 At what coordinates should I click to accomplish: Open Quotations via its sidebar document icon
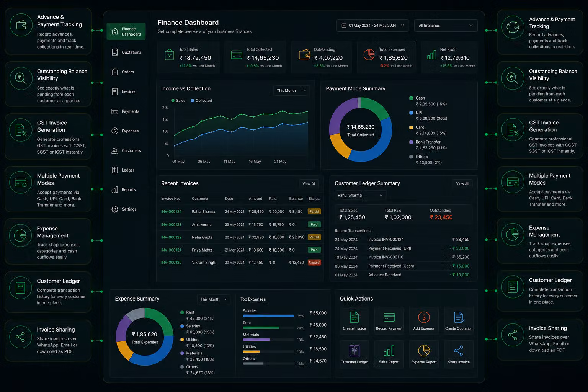pos(114,52)
